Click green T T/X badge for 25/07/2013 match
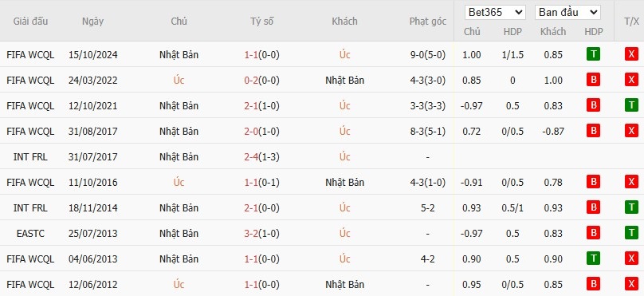Image resolution: width=644 pixels, height=296 pixels. point(631,233)
